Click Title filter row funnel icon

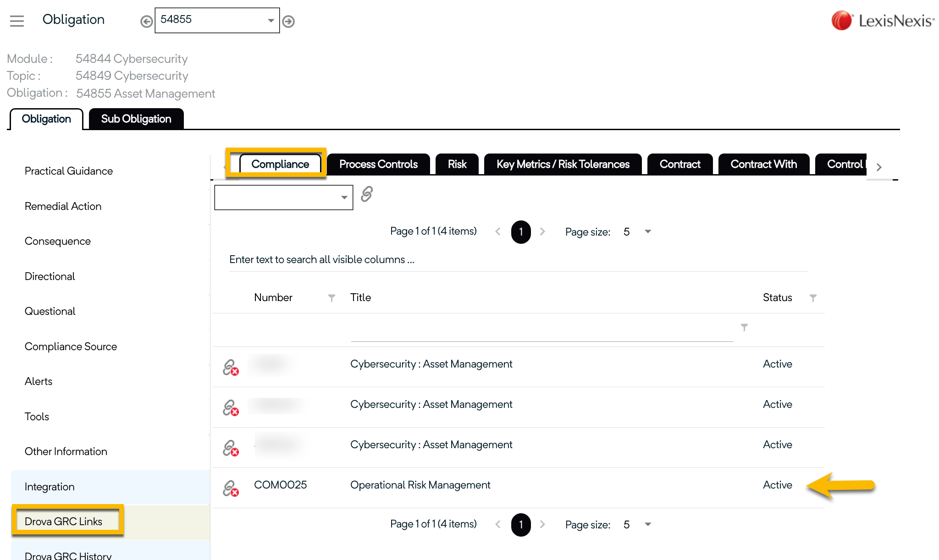click(744, 327)
